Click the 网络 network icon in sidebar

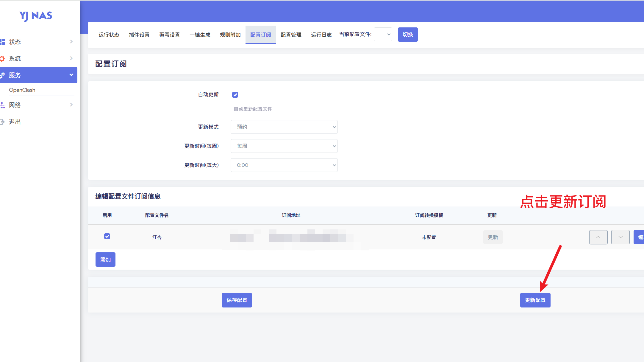(x=2, y=105)
